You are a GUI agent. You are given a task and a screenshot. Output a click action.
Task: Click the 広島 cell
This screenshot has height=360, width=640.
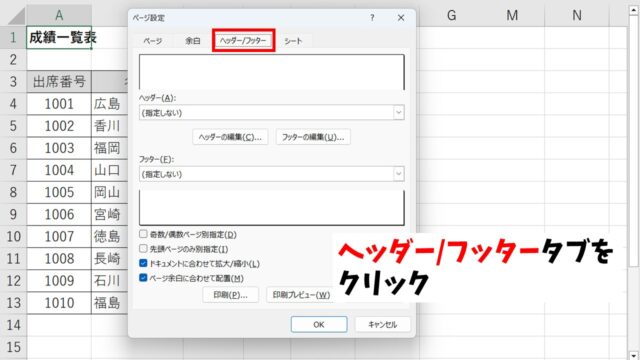(109, 104)
